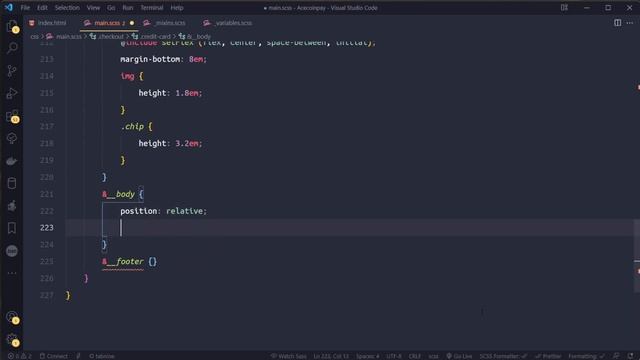Image resolution: width=640 pixels, height=360 pixels.
Task: Open the Manage gear icon
Action: (12, 340)
